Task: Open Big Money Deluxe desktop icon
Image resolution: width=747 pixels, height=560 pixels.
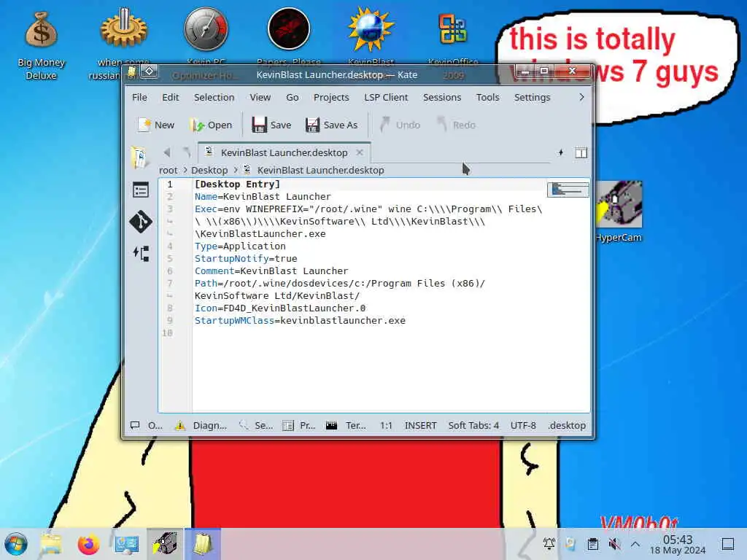Action: pyautogui.click(x=41, y=45)
